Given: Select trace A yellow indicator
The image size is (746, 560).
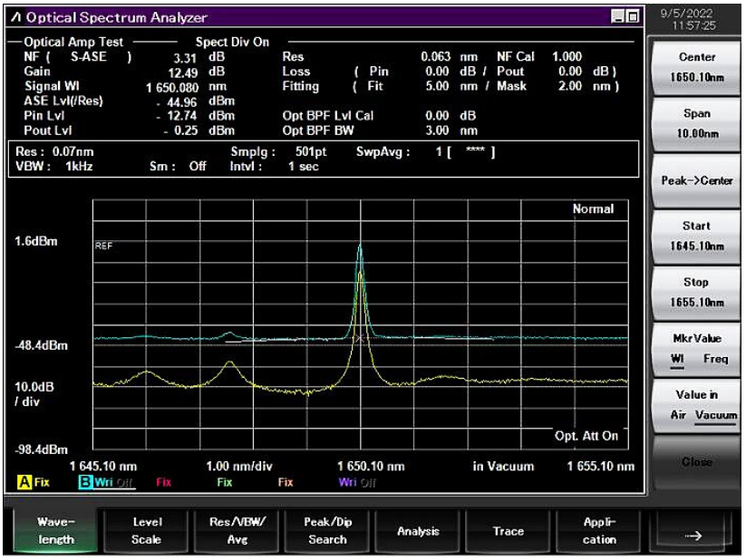Looking at the screenshot, I should [x=24, y=482].
